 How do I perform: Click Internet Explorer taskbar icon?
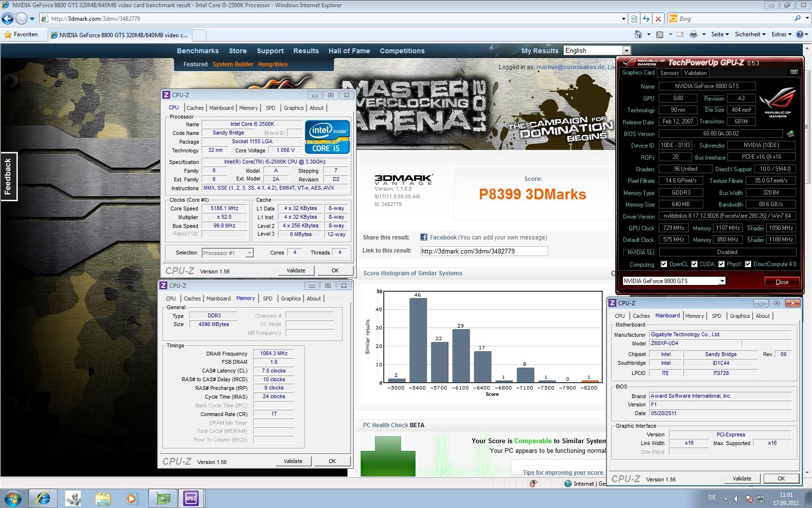(43, 498)
